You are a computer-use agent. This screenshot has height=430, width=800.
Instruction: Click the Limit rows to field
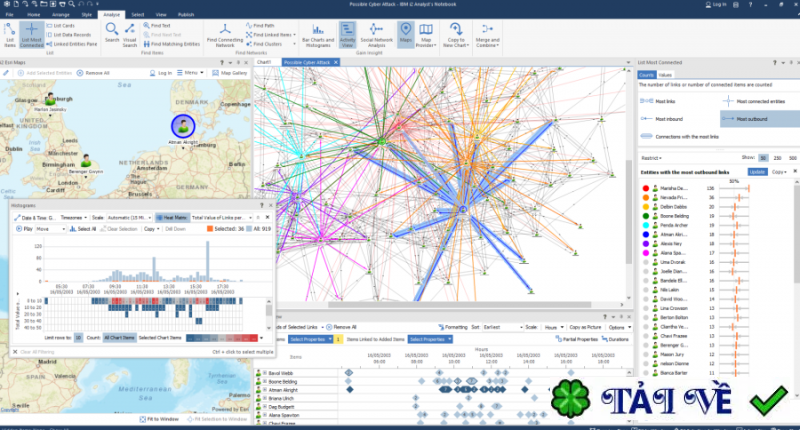coord(78,338)
